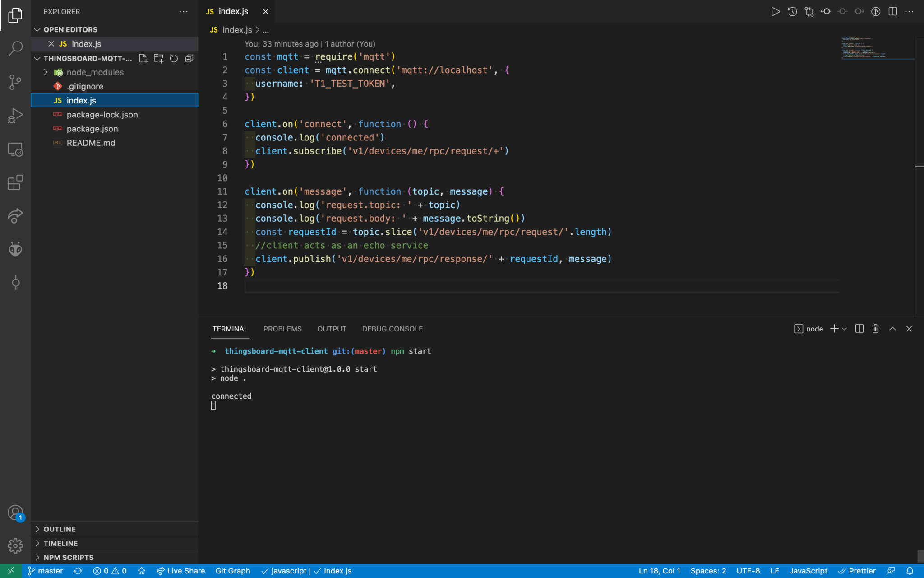Screen dimensions: 924x578
Task: Change JavaScript language mode
Action: click(x=808, y=571)
